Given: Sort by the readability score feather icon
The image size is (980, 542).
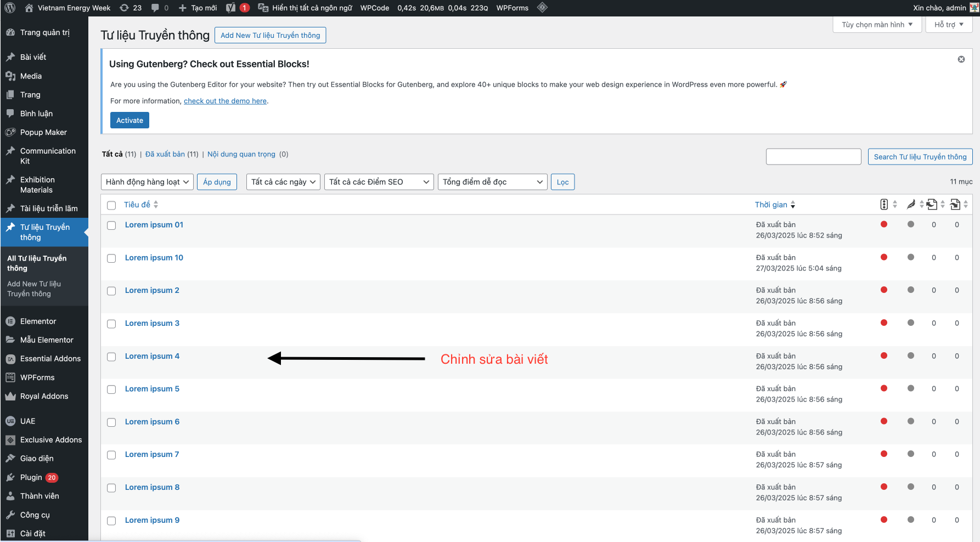Looking at the screenshot, I should click(x=911, y=205).
